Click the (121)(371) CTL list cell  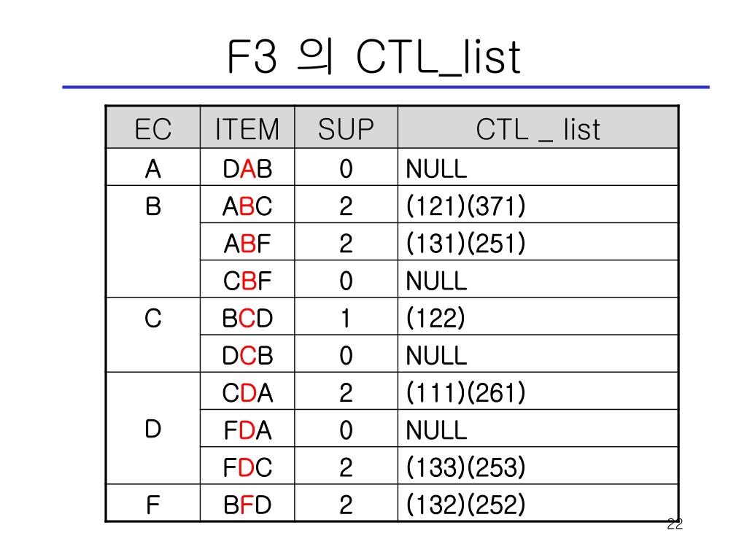(x=538, y=205)
